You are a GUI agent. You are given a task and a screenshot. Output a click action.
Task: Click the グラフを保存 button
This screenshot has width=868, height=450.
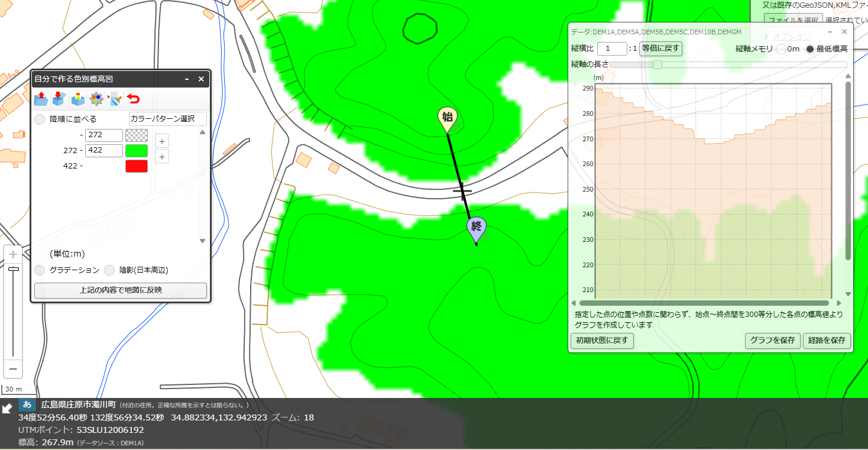click(x=772, y=341)
